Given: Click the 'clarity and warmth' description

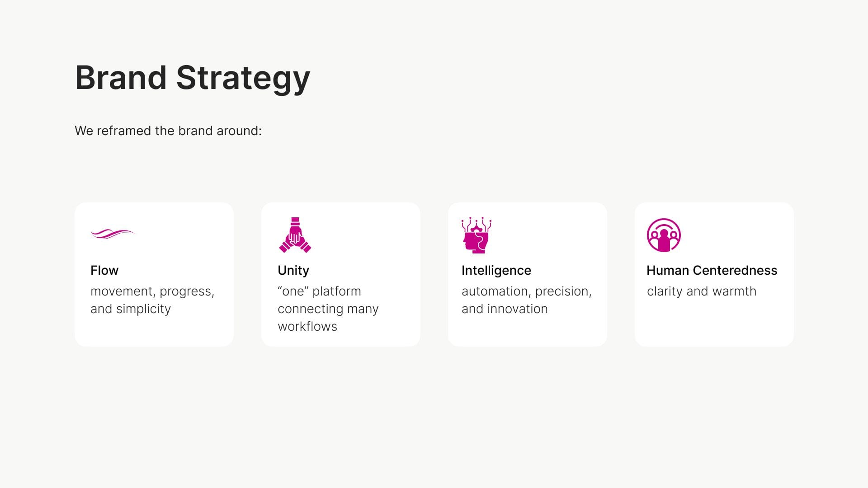Looking at the screenshot, I should pyautogui.click(x=701, y=291).
